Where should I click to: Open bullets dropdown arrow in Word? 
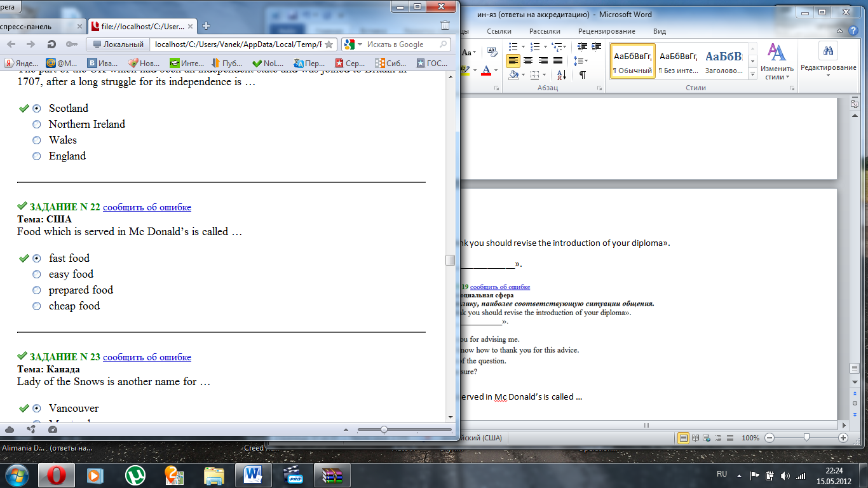pos(522,46)
